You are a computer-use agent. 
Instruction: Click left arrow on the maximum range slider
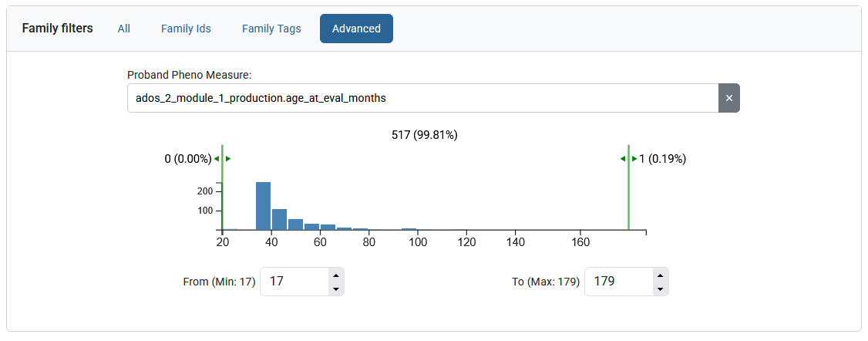coord(623,159)
